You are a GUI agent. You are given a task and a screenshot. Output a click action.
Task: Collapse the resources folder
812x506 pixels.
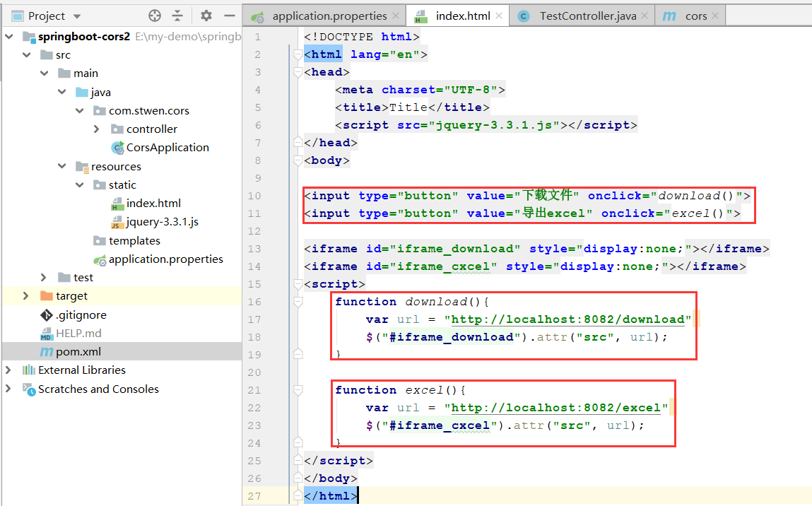tap(63, 166)
